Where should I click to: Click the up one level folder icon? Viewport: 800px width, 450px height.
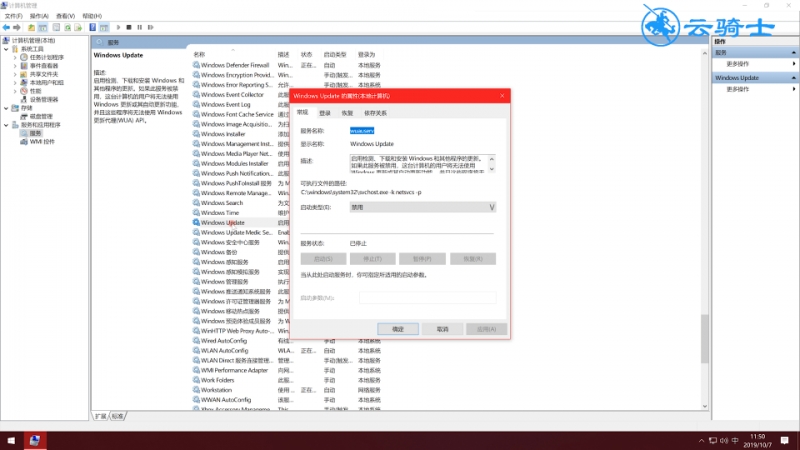click(x=32, y=28)
